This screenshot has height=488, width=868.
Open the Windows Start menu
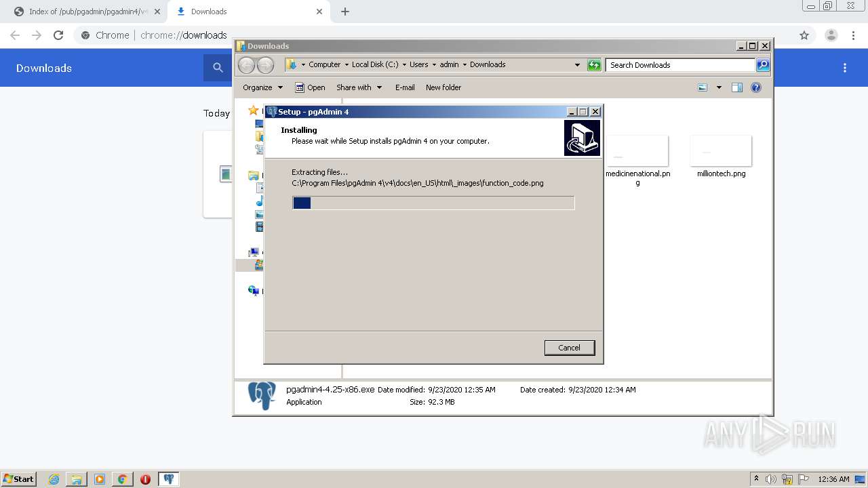click(x=19, y=479)
